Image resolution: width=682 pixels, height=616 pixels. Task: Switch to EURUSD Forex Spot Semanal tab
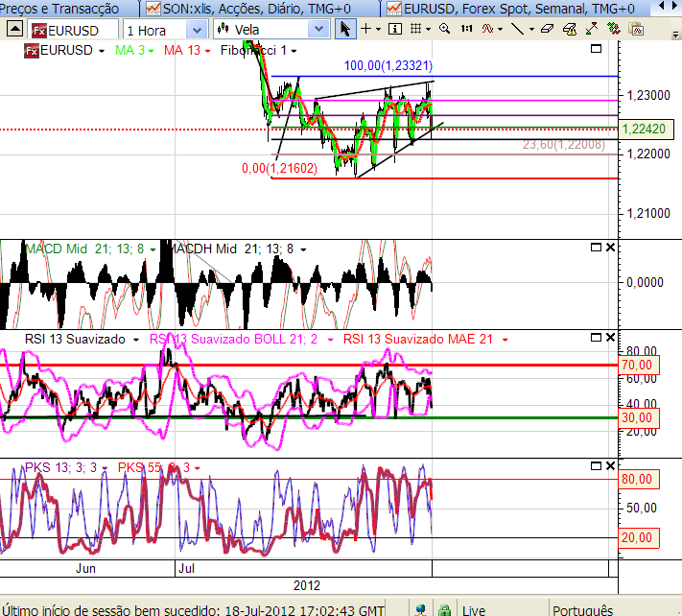(518, 9)
